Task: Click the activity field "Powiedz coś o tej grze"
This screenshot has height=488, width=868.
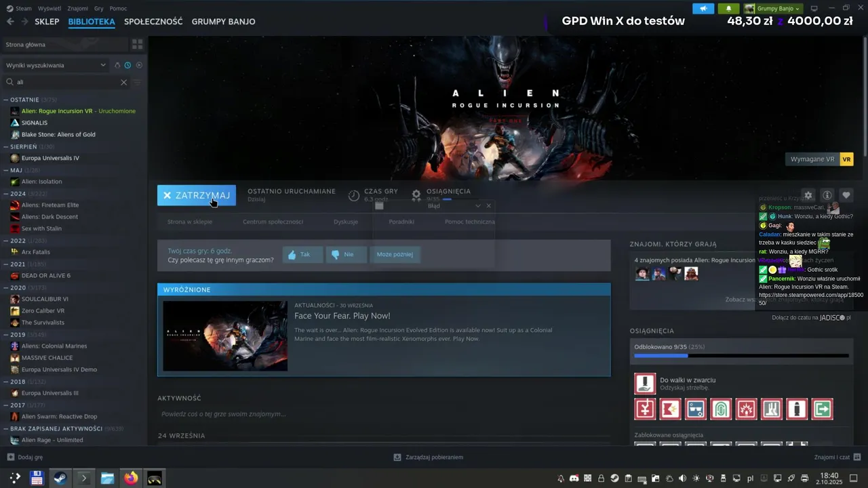Action: [384, 414]
